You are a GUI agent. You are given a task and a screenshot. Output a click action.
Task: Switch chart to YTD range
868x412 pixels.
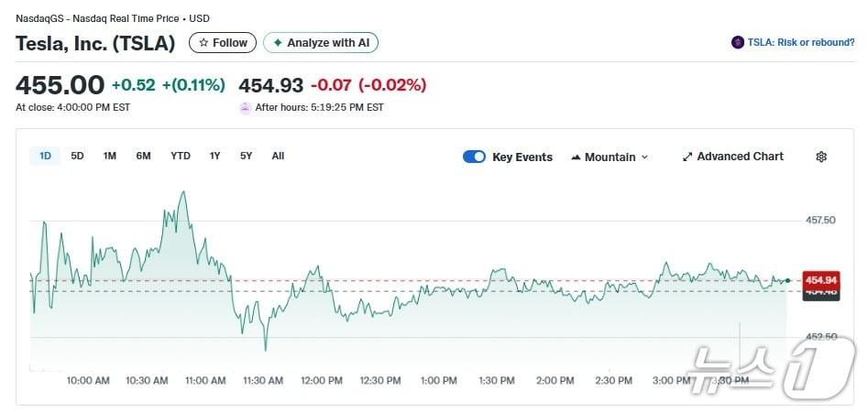coord(181,156)
